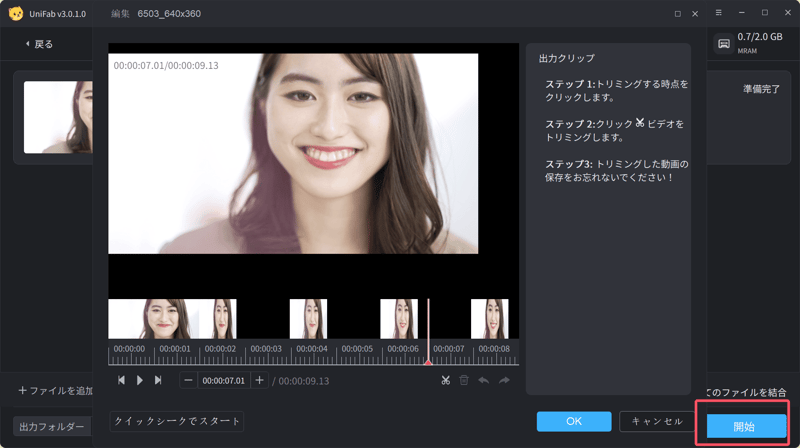Open the hamburger menu in title bar

pyautogui.click(x=747, y=13)
